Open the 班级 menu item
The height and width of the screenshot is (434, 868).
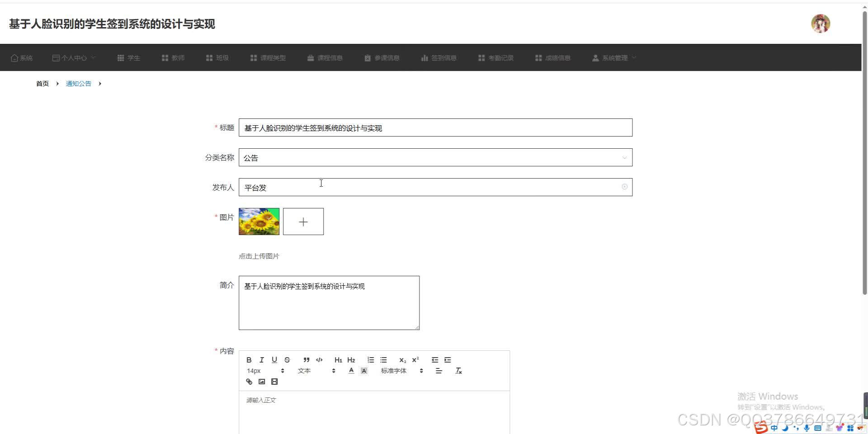click(x=217, y=58)
